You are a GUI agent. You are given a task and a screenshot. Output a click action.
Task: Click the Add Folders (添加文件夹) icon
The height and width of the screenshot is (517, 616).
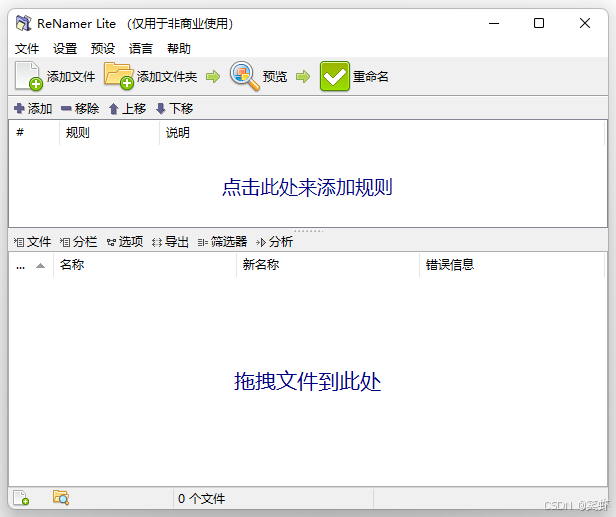coord(119,76)
